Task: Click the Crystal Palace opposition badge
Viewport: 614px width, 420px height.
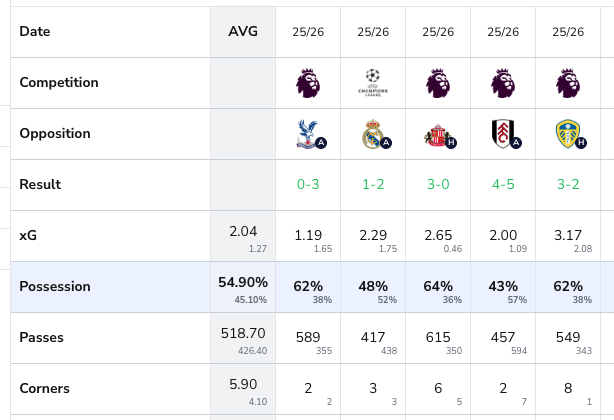Action: point(310,134)
